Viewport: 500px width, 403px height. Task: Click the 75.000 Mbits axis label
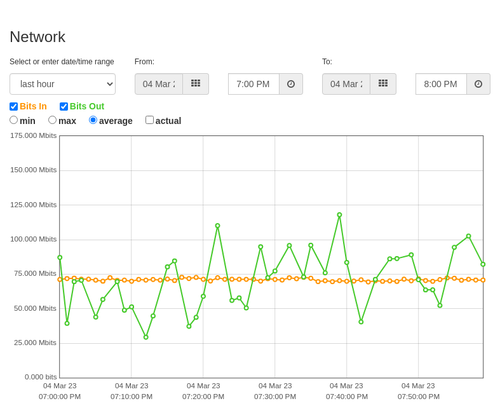[x=35, y=274]
